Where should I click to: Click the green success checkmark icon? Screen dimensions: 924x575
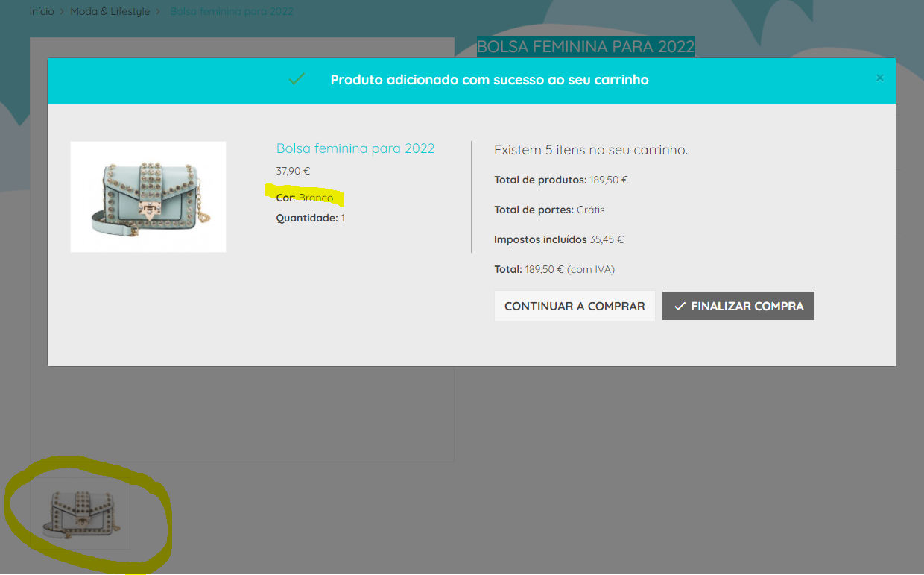(x=297, y=79)
